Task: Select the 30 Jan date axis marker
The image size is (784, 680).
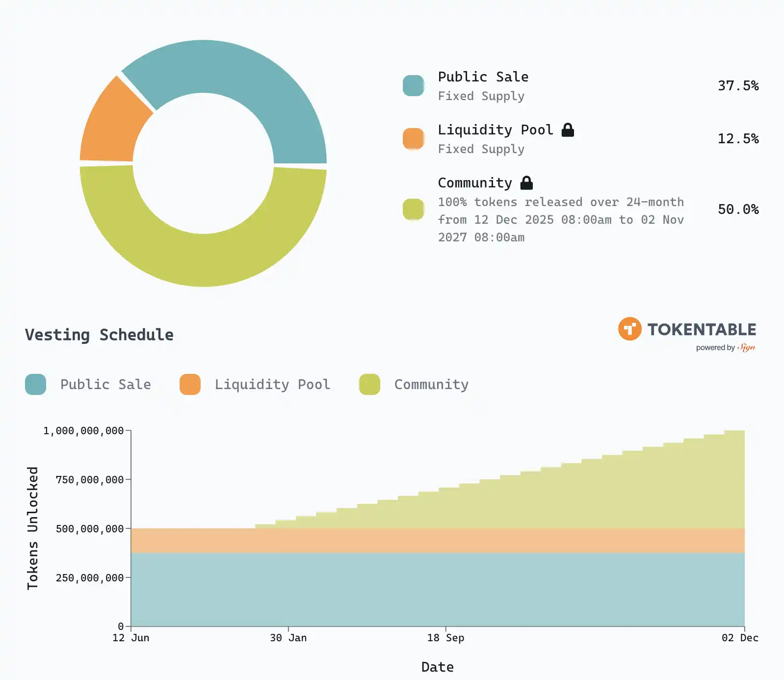Action: point(288,637)
